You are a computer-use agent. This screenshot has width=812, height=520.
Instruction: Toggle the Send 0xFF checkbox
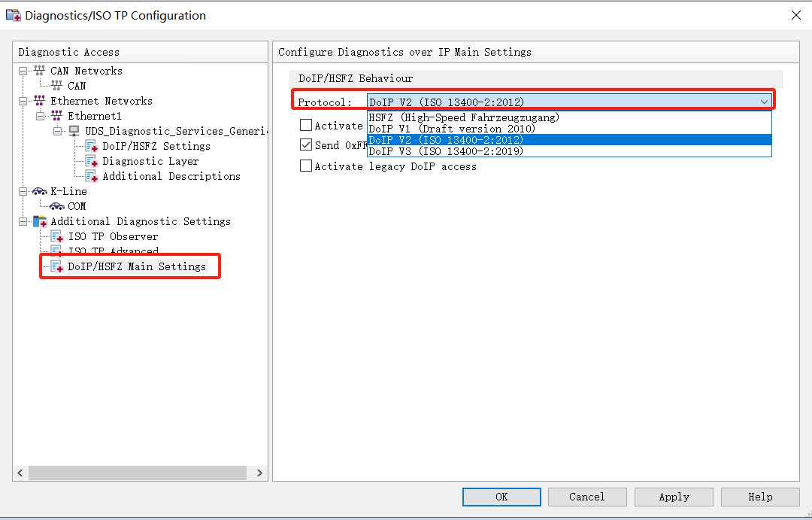click(x=306, y=145)
